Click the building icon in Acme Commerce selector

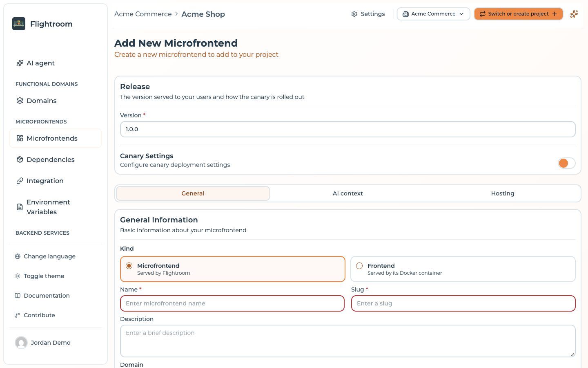click(405, 14)
